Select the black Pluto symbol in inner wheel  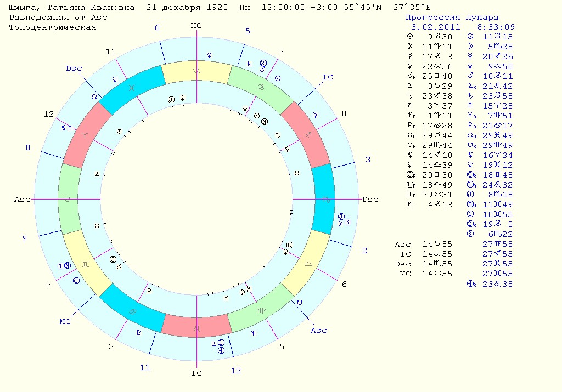[149, 291]
